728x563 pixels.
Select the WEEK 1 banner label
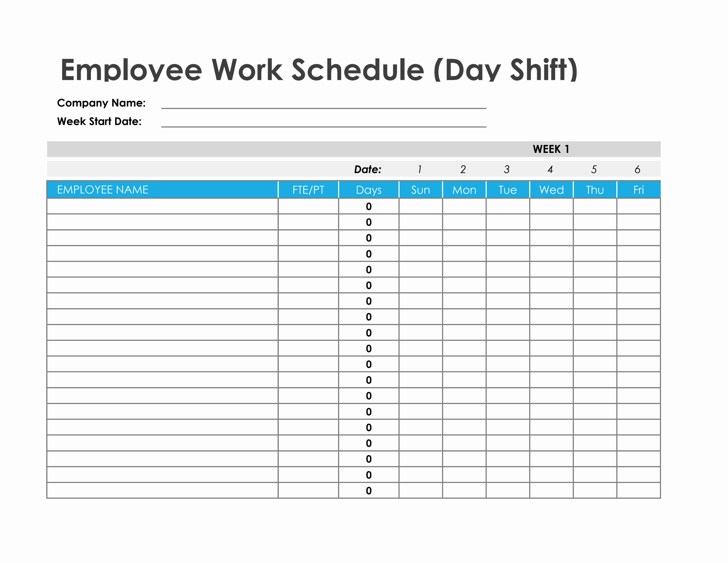click(551, 149)
